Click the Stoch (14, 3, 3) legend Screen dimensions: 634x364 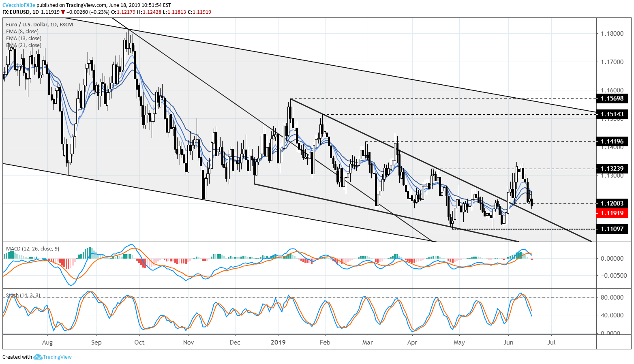[x=23, y=295]
